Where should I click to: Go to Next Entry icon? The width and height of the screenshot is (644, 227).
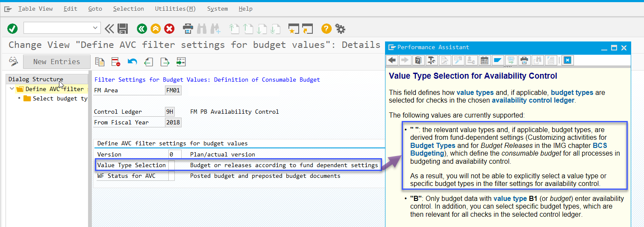coord(165,62)
